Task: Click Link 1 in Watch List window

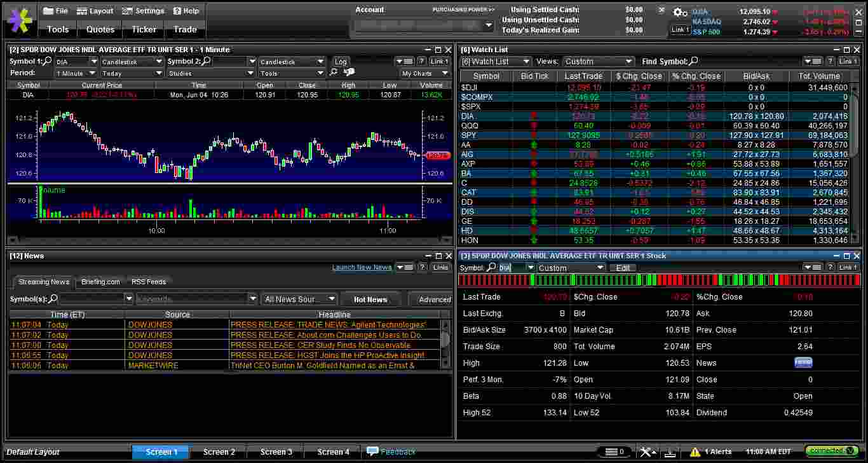Action: pos(848,61)
